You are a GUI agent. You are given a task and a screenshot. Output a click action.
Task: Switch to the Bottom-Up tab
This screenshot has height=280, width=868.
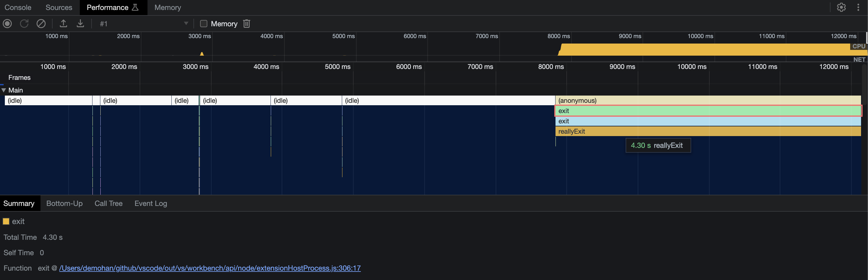pos(64,203)
